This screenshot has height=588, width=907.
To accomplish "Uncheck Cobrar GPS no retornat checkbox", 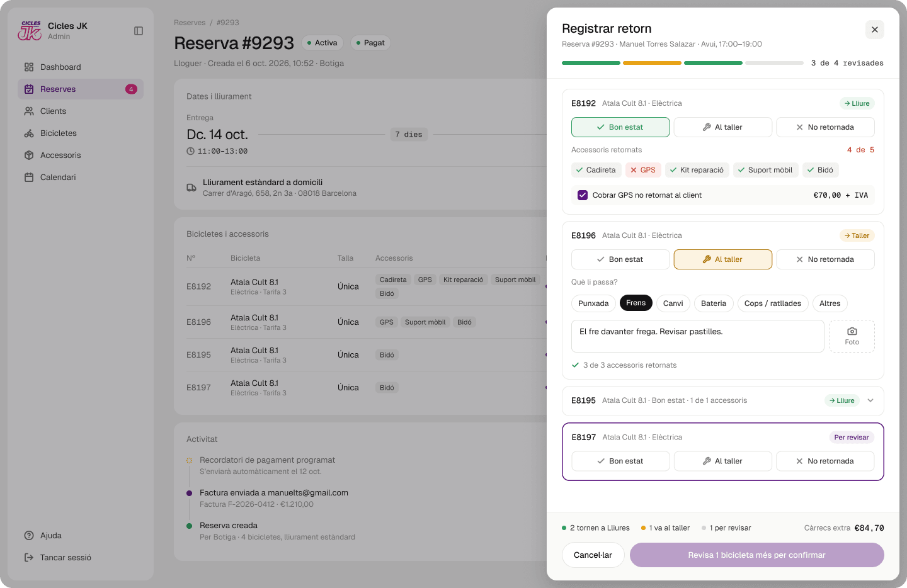I will [x=583, y=195].
